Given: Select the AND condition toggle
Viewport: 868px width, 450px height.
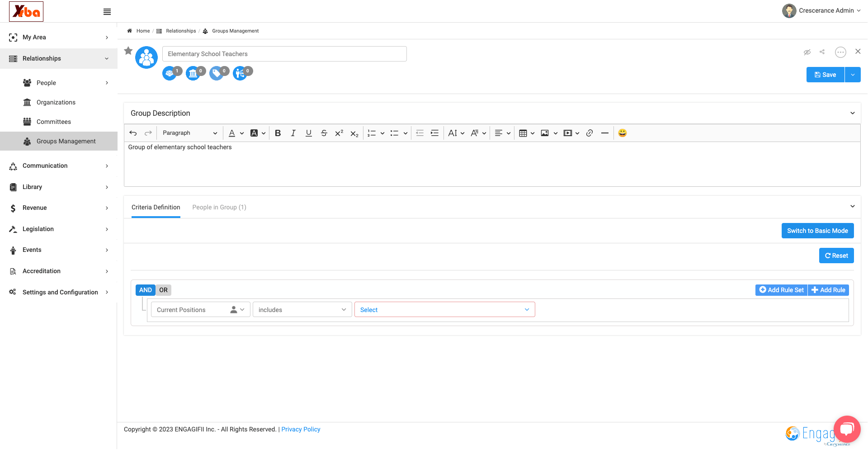Looking at the screenshot, I should 146,290.
